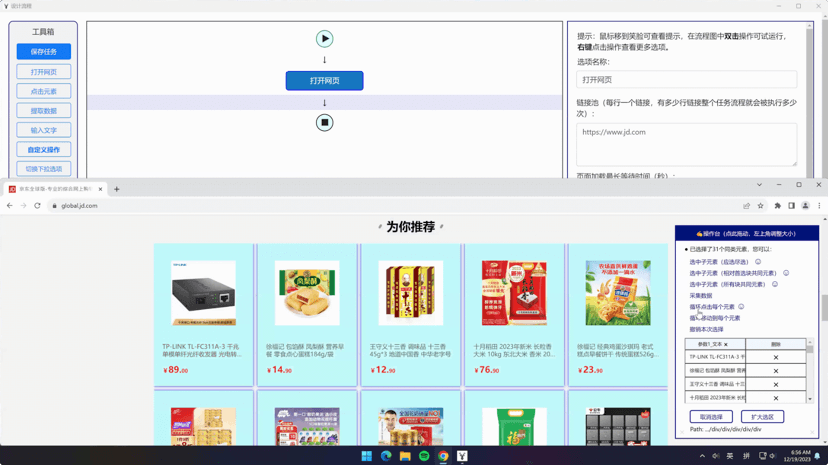Open the 徐福记 沙琪玛 product image
Image resolution: width=828 pixels, height=465 pixels.
[x=617, y=293]
